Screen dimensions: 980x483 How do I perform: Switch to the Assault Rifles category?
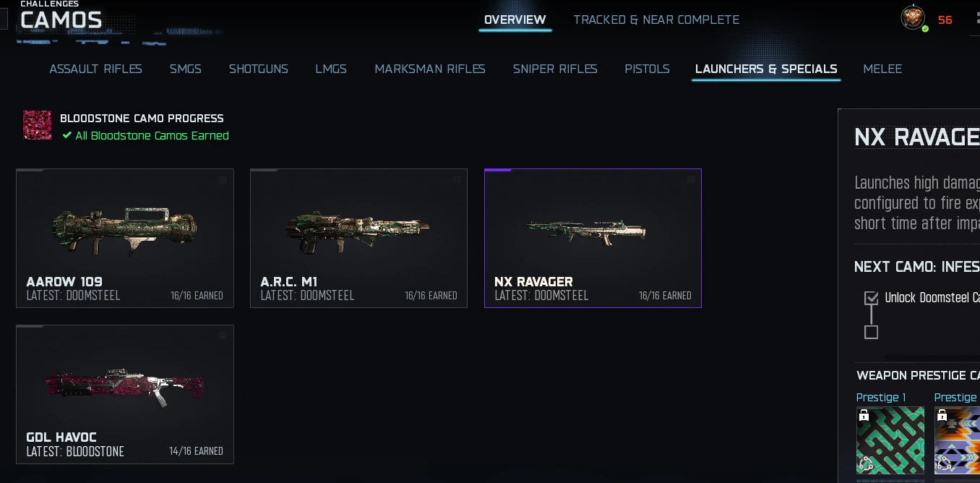pyautogui.click(x=95, y=69)
